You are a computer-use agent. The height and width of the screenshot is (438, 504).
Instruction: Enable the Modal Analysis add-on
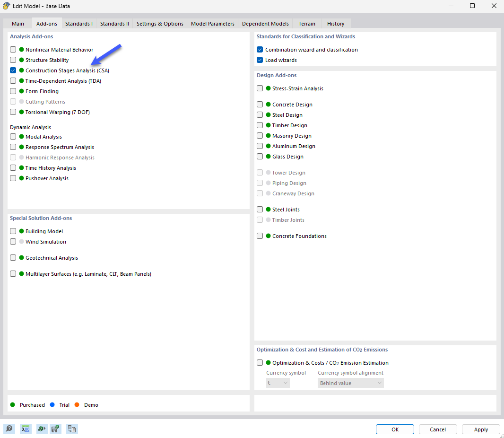tap(13, 136)
